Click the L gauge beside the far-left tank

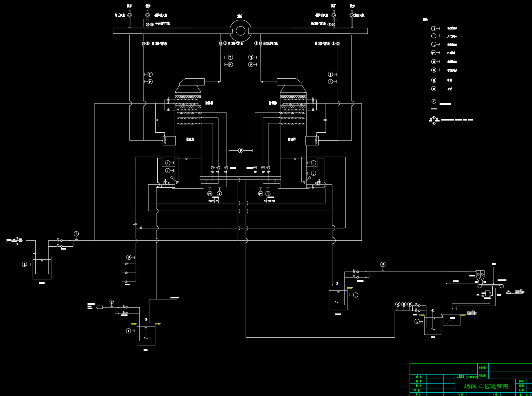coord(25,264)
